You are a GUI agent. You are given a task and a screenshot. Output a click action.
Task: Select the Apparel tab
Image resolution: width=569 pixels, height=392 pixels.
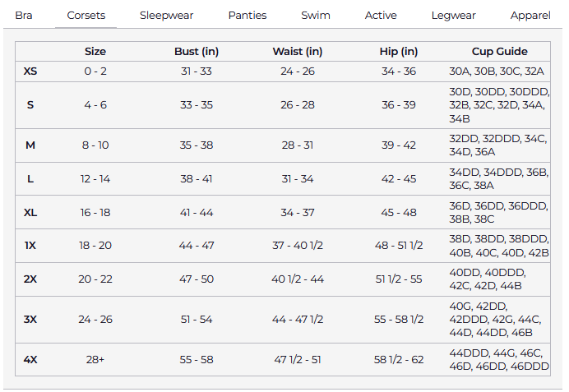tap(530, 16)
